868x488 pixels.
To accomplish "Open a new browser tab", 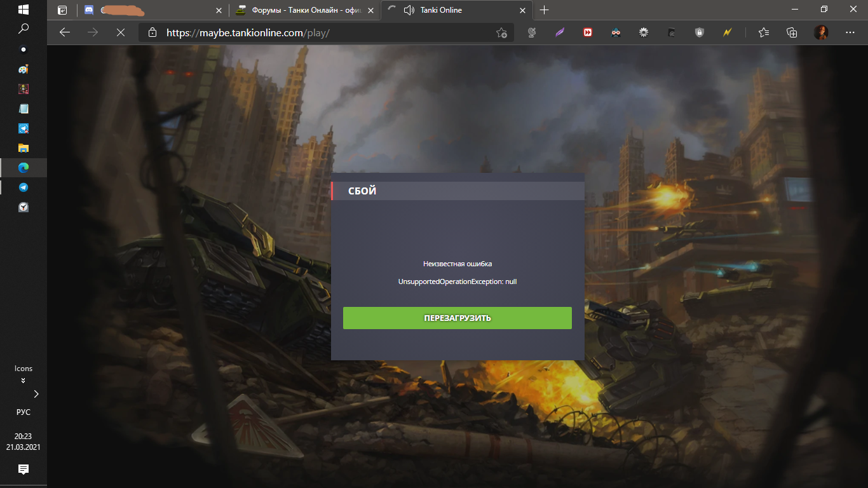I will 545,10.
